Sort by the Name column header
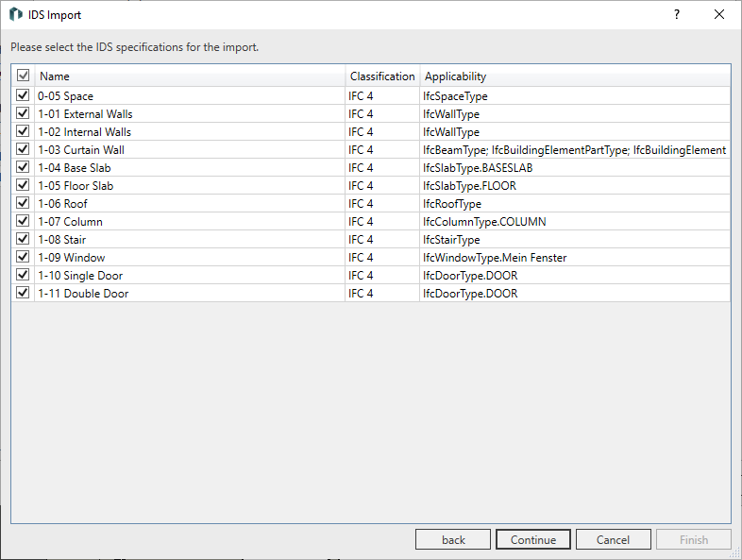742x560 pixels. click(190, 76)
